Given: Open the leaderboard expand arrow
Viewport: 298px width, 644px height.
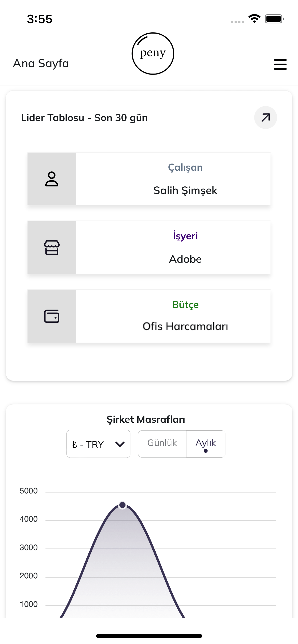Looking at the screenshot, I should (x=265, y=117).
